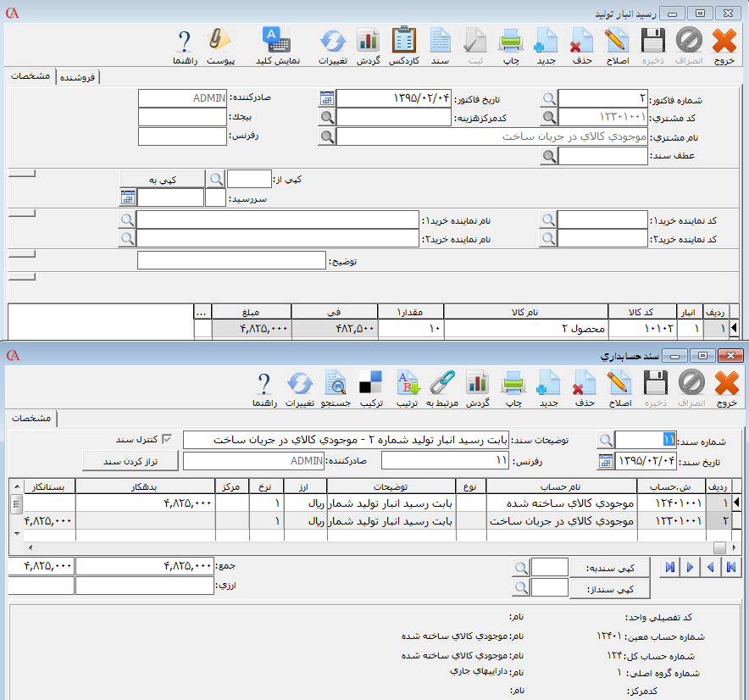This screenshot has height=700, width=749.
Task: Click the voucher grid vertical scrollbar
Action: pos(15,514)
